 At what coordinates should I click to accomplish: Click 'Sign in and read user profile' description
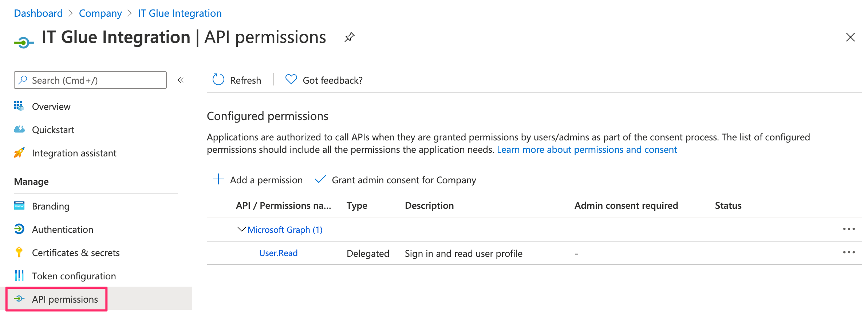pyautogui.click(x=463, y=254)
